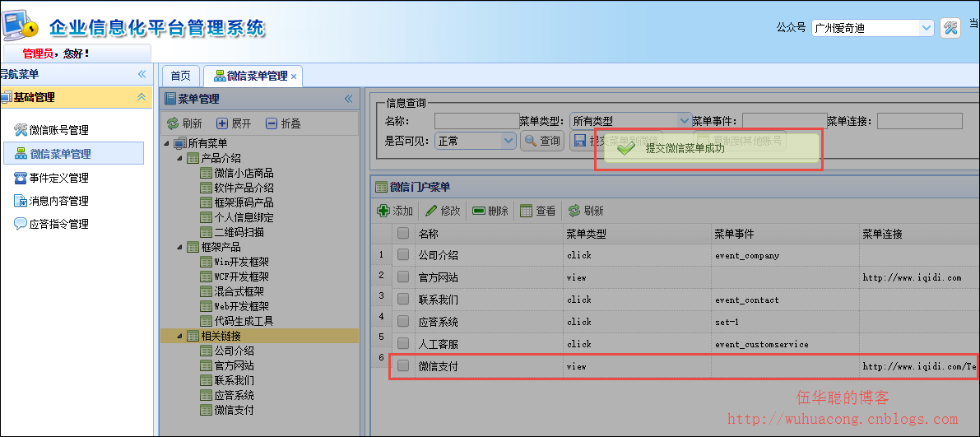Refresh the 微信门户菜单 grid
The height and width of the screenshot is (437, 980).
[x=586, y=211]
